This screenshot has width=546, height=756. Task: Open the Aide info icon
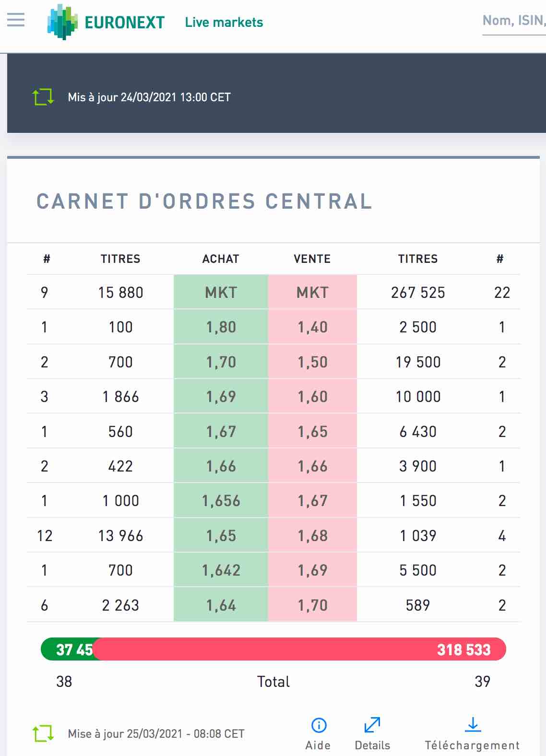(x=319, y=725)
